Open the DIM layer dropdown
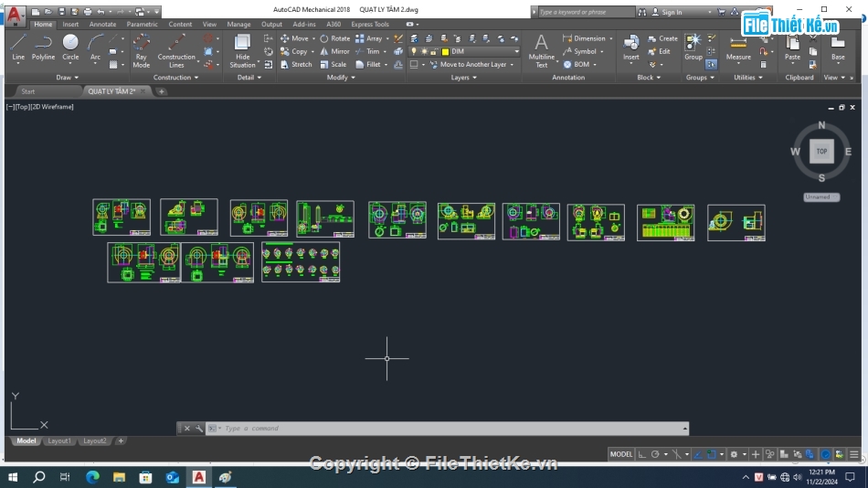868x488 pixels. [516, 51]
